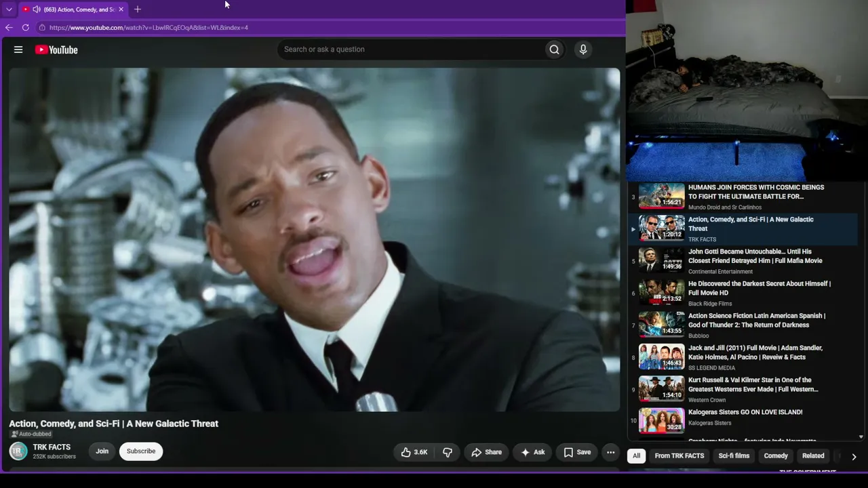Dislike this video
This screenshot has width=868, height=488.
coord(448,452)
